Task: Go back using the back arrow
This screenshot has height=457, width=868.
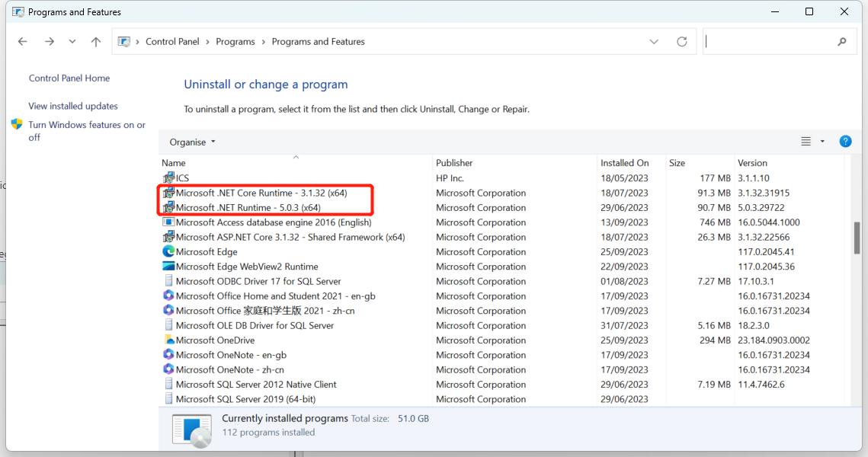Action: (23, 41)
